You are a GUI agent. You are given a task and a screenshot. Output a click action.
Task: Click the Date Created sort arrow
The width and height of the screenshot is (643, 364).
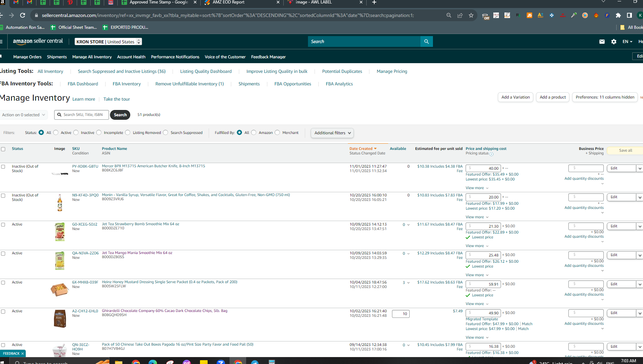[375, 149]
